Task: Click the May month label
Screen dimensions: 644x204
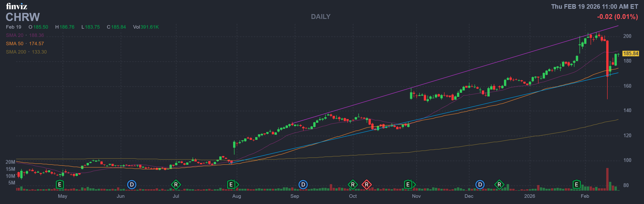Action: 62,196
